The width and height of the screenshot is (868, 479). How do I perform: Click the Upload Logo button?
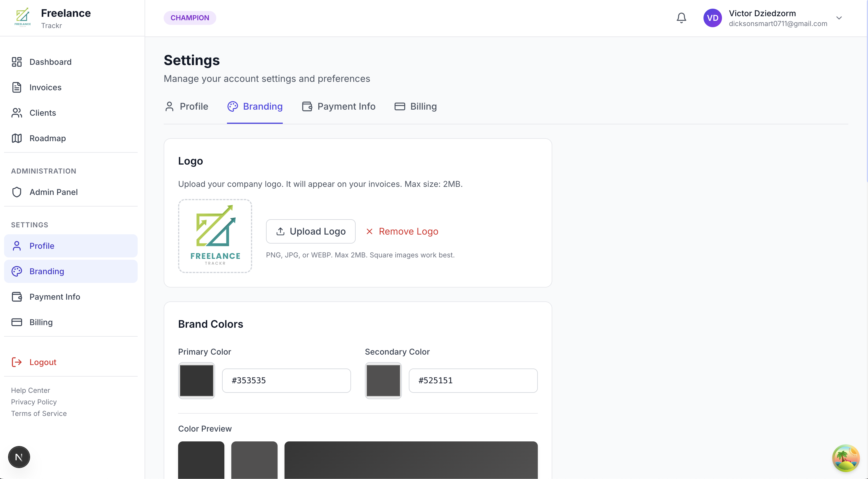[310, 231]
